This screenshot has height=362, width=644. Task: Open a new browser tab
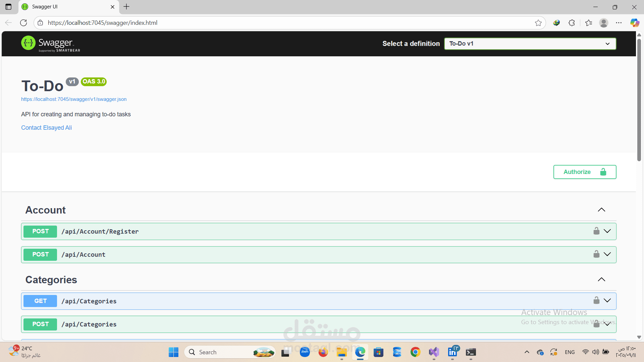126,7
